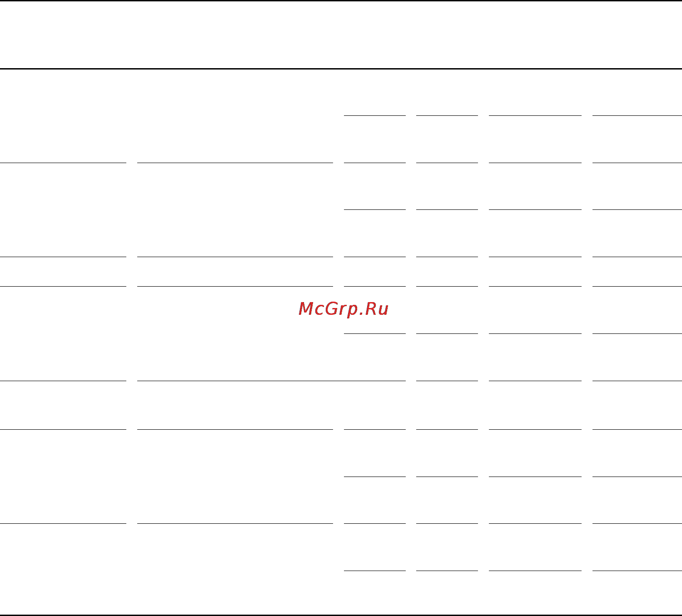This screenshot has height=616, width=682.
Task: Click third column lower sub-cell in sixth row
Action: [375, 500]
